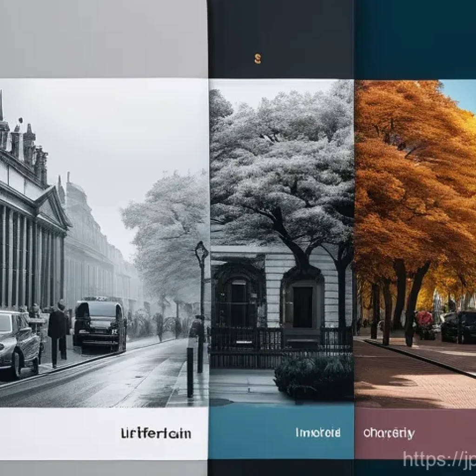Click the black van parked on street
The image size is (476, 476).
[x=99, y=324]
